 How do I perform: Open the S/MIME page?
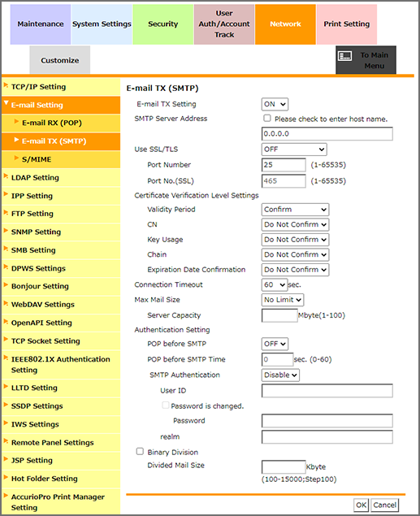(61, 159)
